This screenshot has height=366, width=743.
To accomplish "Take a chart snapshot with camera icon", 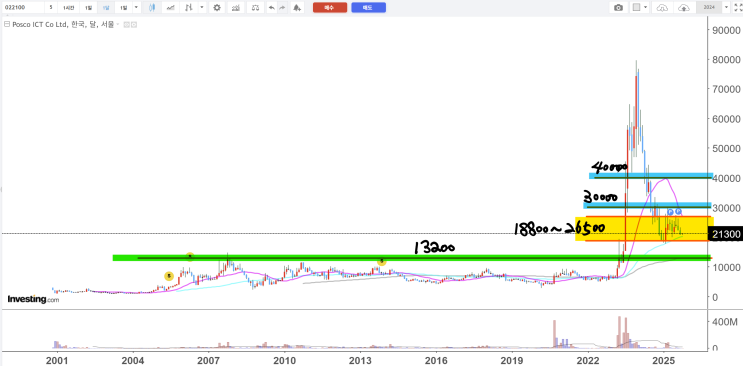I will pos(618,8).
